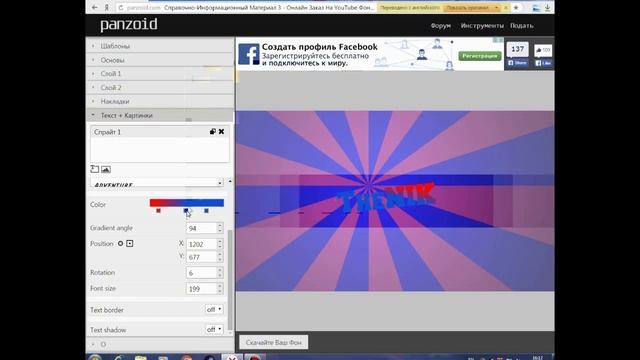Collapse the Текст + Картинки section
This screenshot has width=640, height=360.
160,116
